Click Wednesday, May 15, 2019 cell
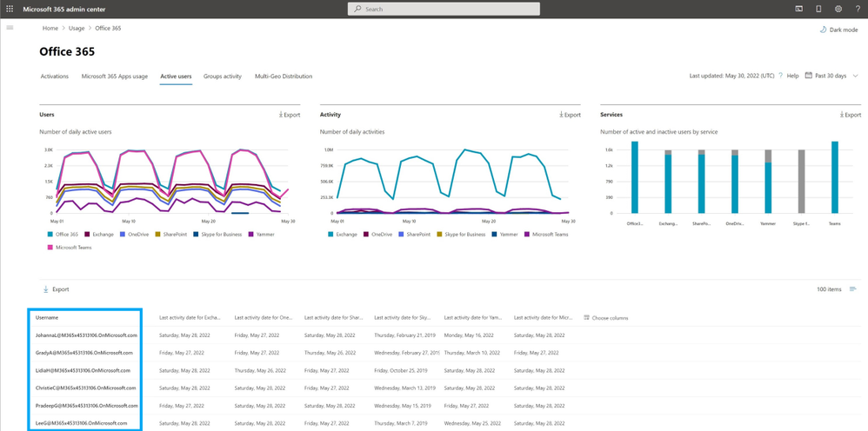 (404, 406)
